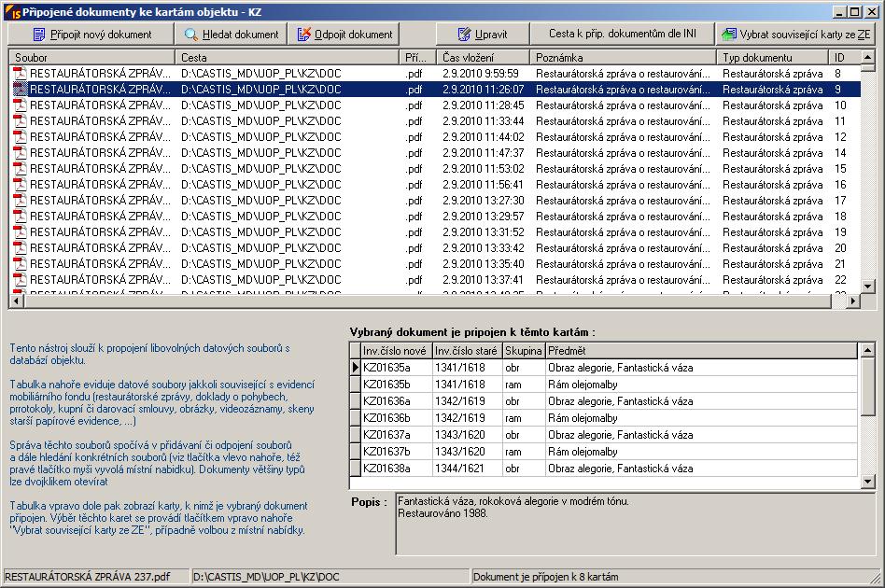Select card KZ01635a
885x588 pixels.
point(609,368)
